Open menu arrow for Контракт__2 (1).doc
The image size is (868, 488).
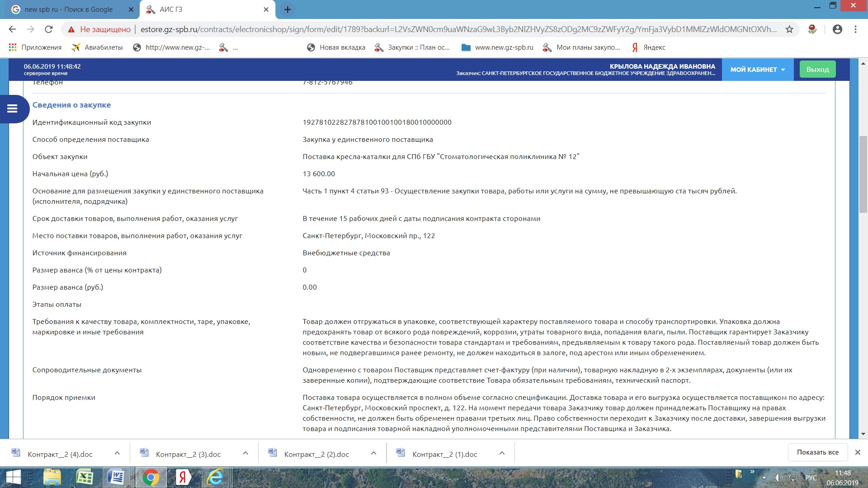[502, 453]
